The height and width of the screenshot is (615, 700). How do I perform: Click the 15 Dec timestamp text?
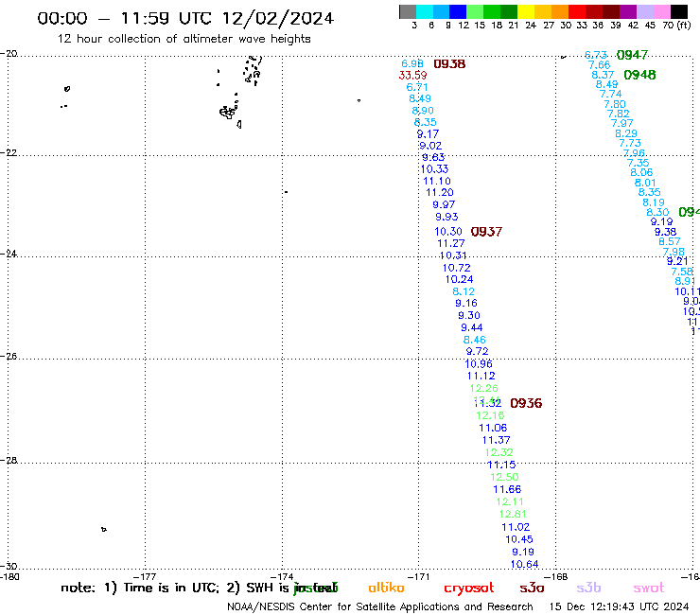619,606
